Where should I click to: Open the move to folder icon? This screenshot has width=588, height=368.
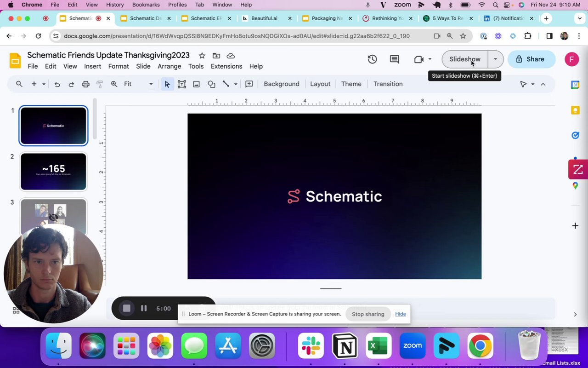point(216,56)
